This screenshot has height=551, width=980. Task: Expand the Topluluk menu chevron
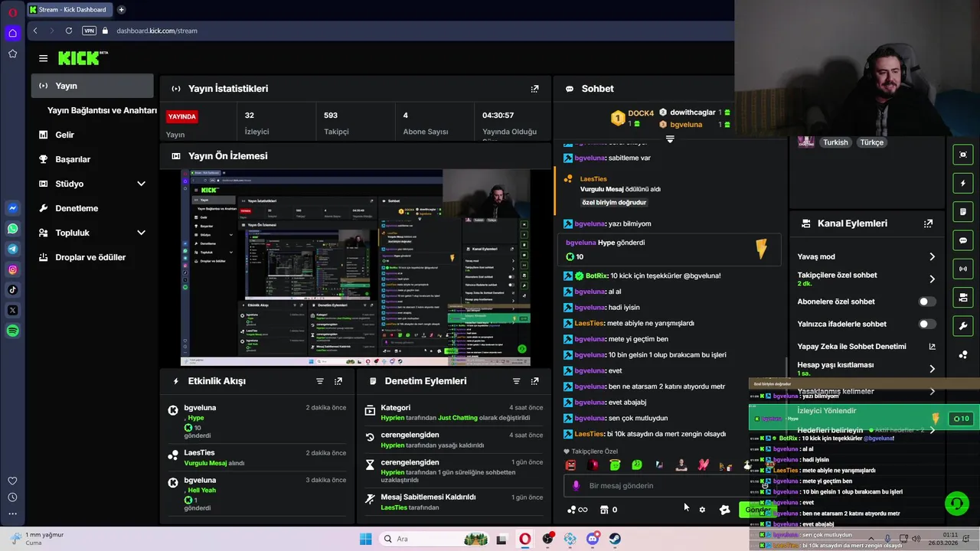pyautogui.click(x=141, y=233)
